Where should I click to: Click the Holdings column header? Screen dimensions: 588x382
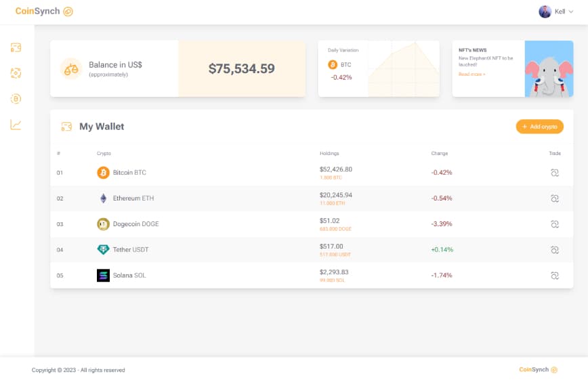click(x=329, y=153)
